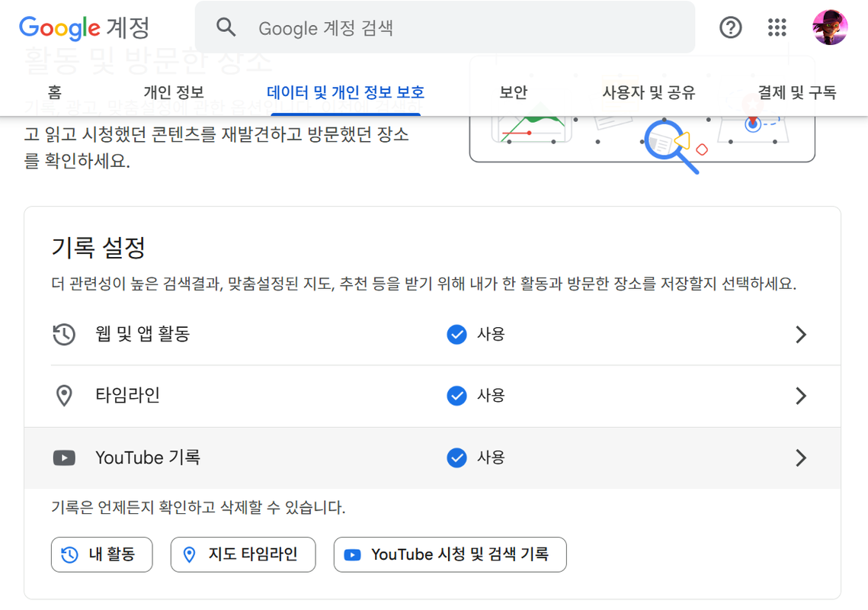Open the 지도 타임라인 button
This screenshot has height=610, width=868.
click(x=243, y=554)
